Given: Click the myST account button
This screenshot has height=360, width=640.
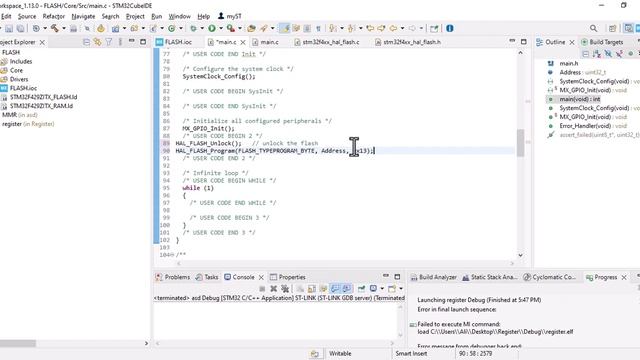Looking at the screenshot, I should pyautogui.click(x=230, y=16).
